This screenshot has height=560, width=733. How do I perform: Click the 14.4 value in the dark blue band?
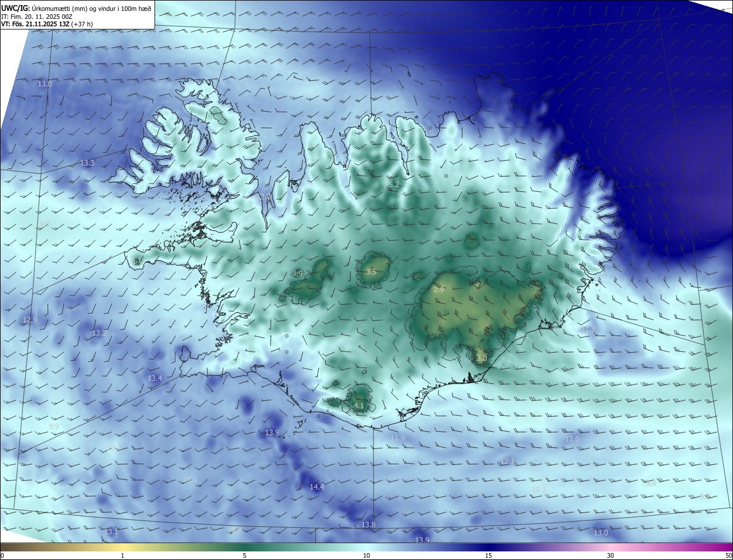317,487
